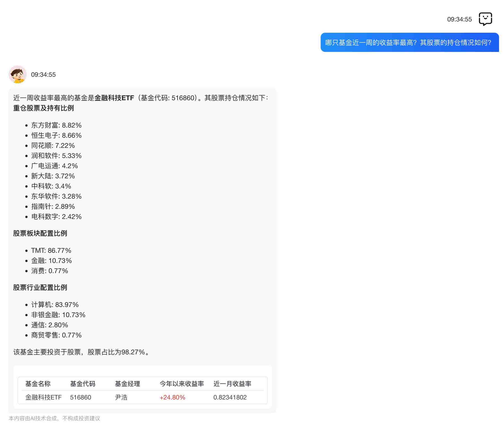The width and height of the screenshot is (504, 432).
Task: Click the 润和软件: 5.33% list item
Action: [x=56, y=156]
